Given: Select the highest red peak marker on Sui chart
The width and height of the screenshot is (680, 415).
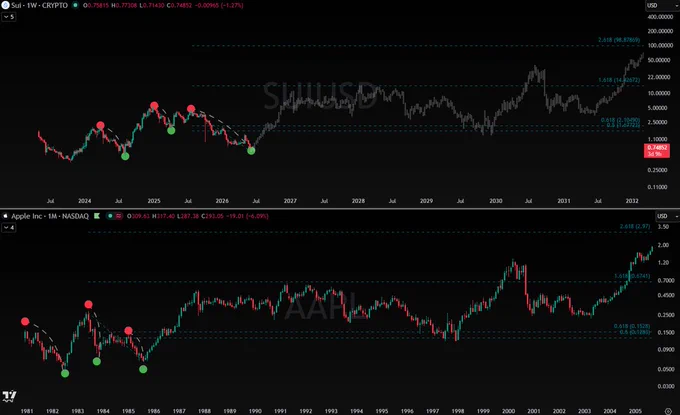Looking at the screenshot, I should point(154,105).
